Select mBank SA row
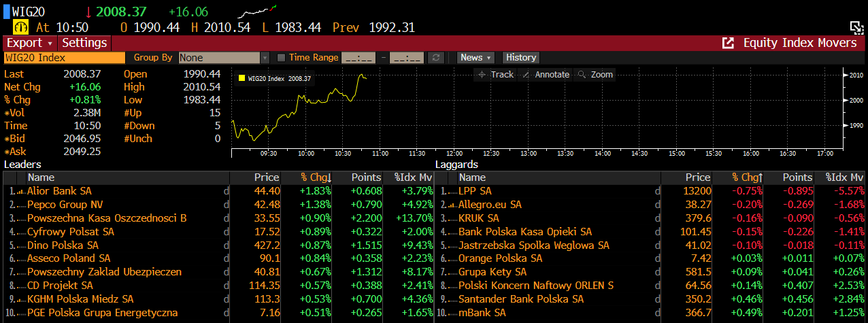 click(x=650, y=313)
